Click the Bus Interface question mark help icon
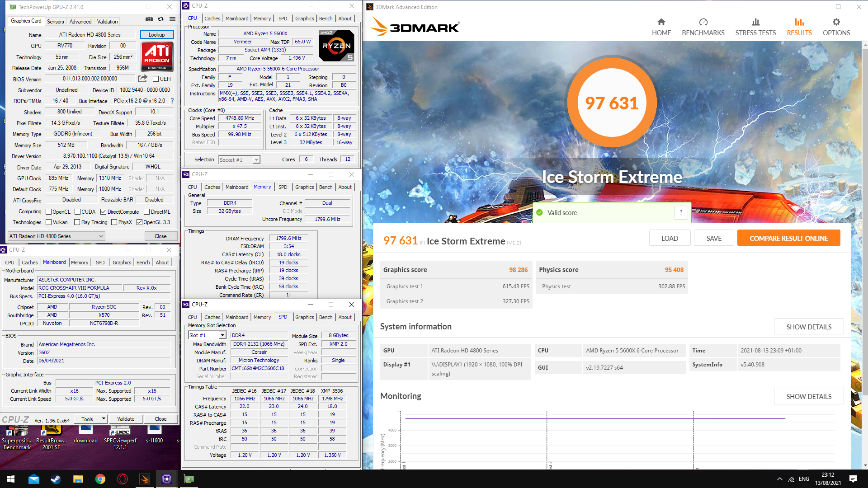The image size is (868, 488). point(172,101)
